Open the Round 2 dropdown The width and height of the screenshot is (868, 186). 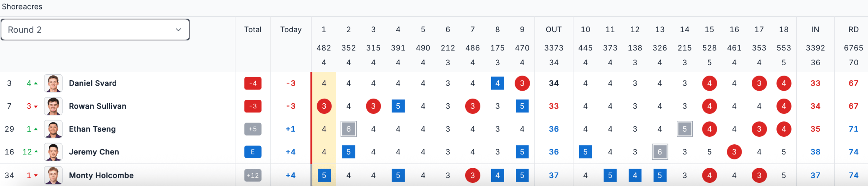pos(95,30)
